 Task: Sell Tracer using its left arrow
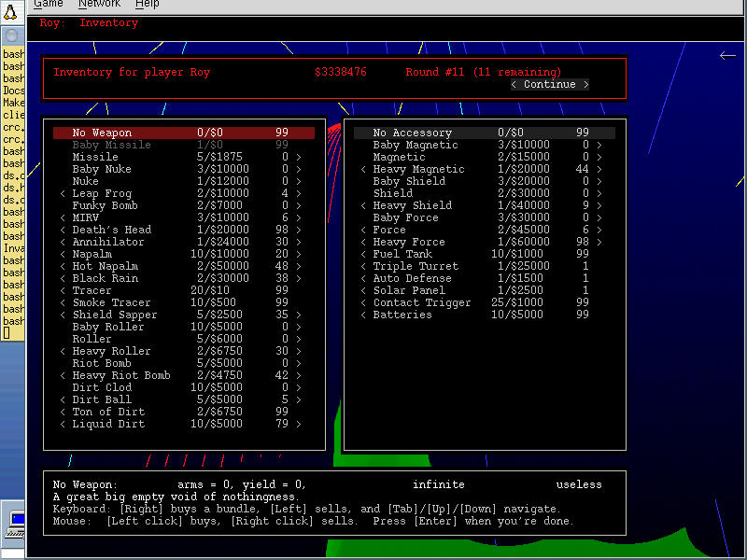(x=63, y=290)
